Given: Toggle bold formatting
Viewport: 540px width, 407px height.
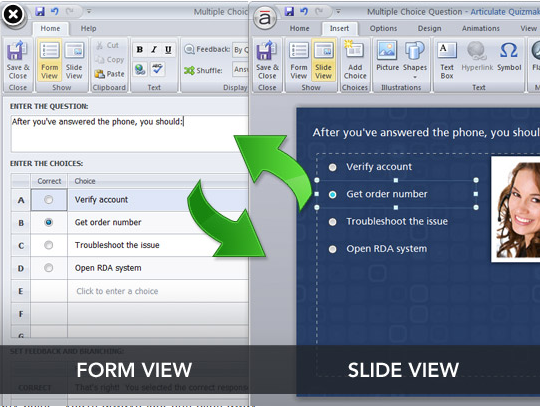Looking at the screenshot, I should [x=139, y=50].
